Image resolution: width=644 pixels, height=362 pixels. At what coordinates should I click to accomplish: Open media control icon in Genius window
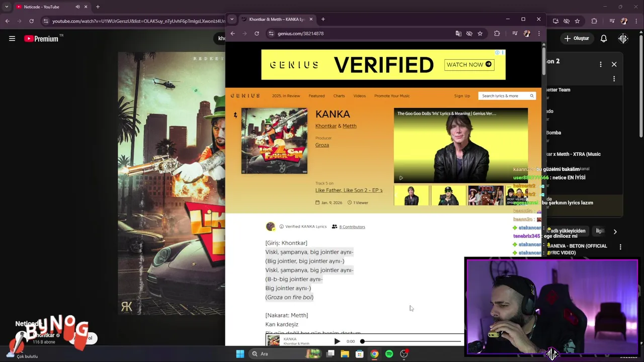[x=515, y=34]
